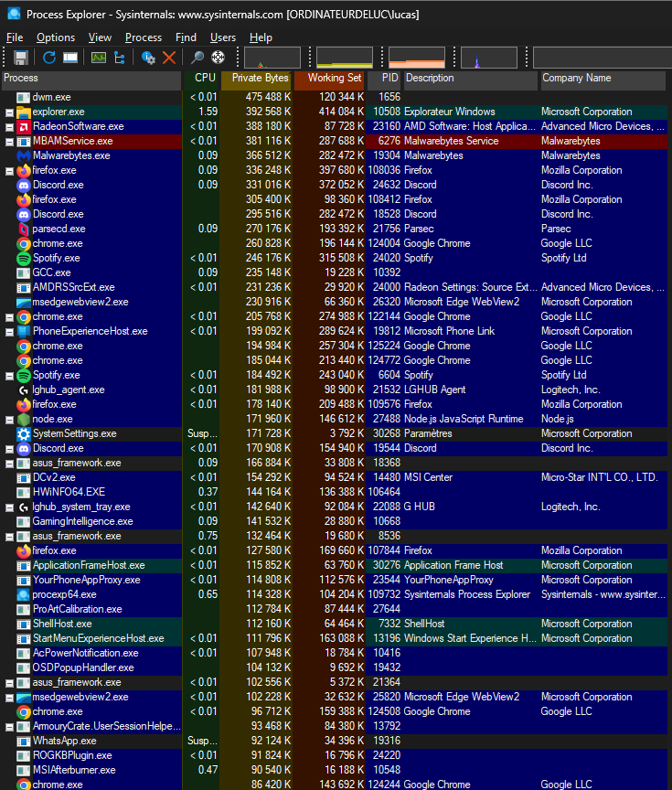Click the lghub_agent.exe Logitech icon
The height and width of the screenshot is (790, 672).
pos(23,390)
